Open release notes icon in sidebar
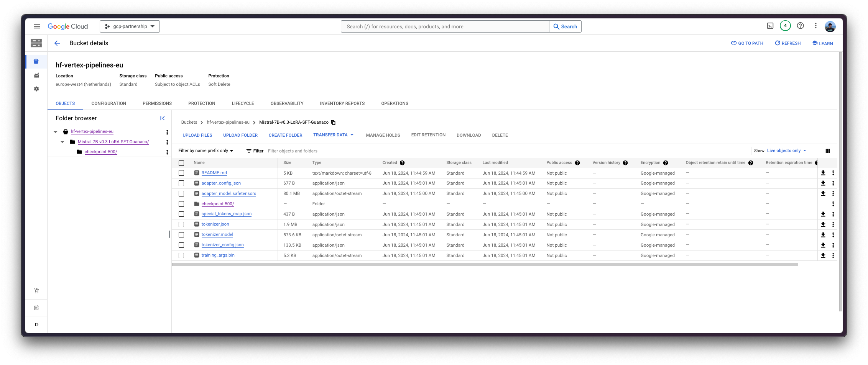 point(36,308)
